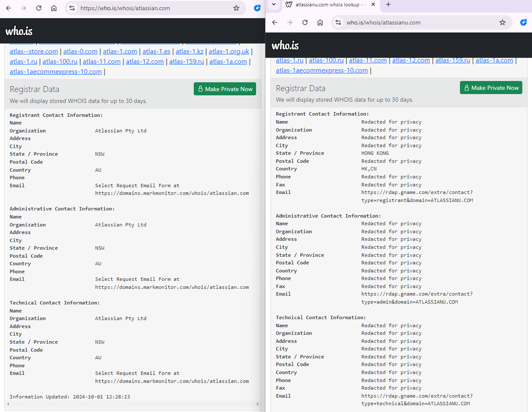Image resolution: width=532 pixels, height=412 pixels.
Task: Select 'type=admin&domain=ATLASSIANU.COM' text
Action: tap(410, 302)
